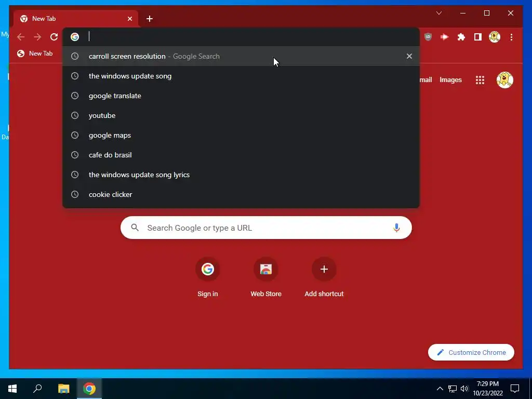This screenshot has height=399, width=532.
Task: Click the taskbar clock showing 7:29 PM
Action: coord(488,389)
